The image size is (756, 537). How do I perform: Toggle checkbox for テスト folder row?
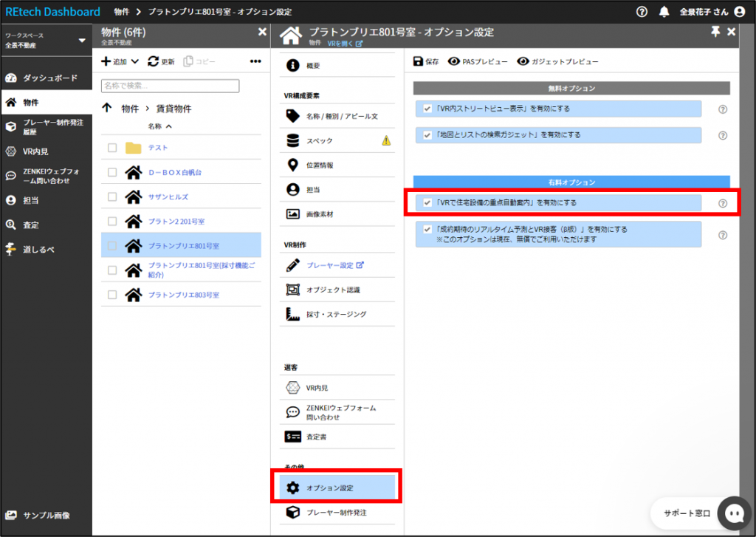112,148
